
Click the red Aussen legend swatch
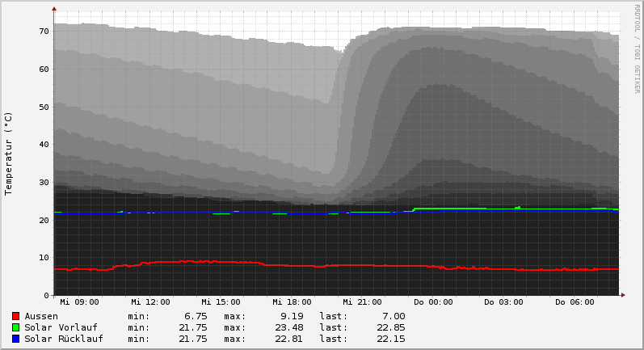point(15,316)
